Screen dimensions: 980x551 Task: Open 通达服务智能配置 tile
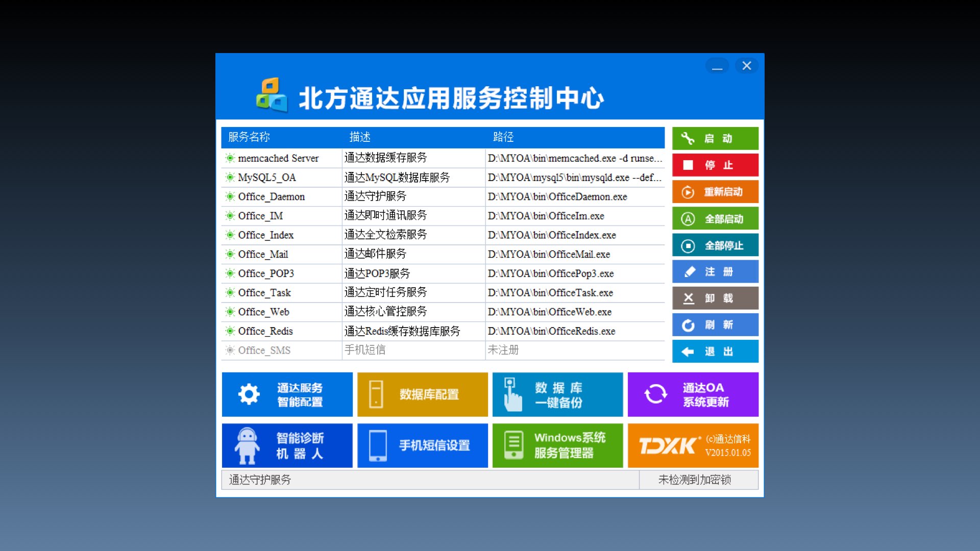tap(287, 394)
